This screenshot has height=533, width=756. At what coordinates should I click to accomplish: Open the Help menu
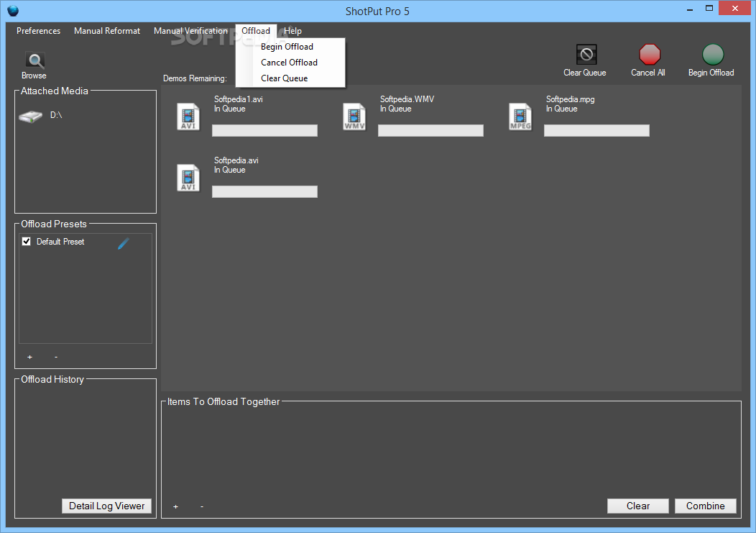point(292,31)
